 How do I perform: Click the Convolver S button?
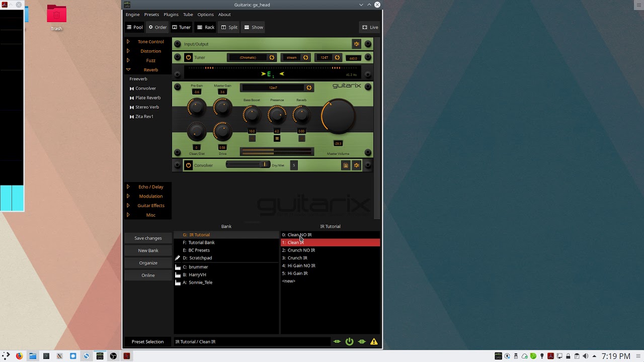[x=294, y=165]
